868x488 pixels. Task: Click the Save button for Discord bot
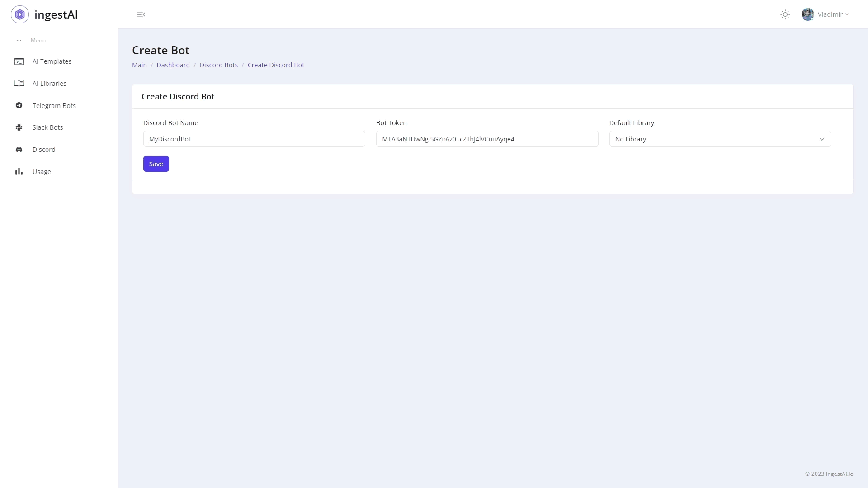[x=156, y=164]
